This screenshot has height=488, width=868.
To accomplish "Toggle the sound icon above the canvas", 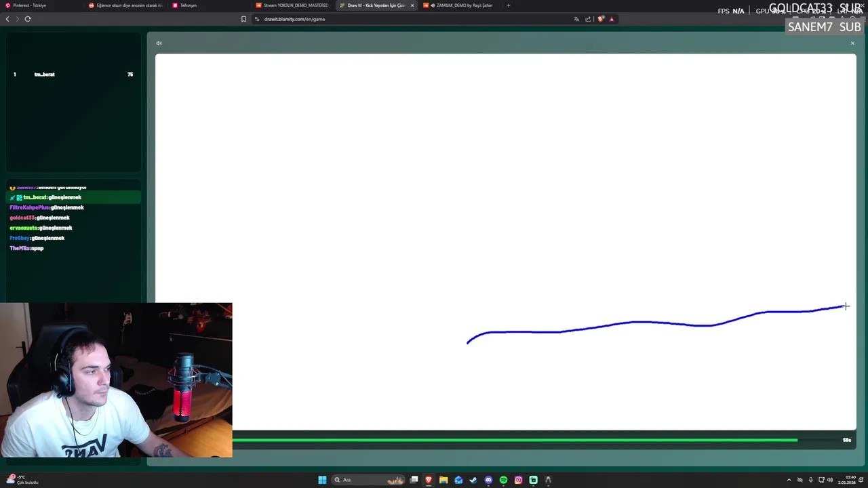I will (x=159, y=43).
